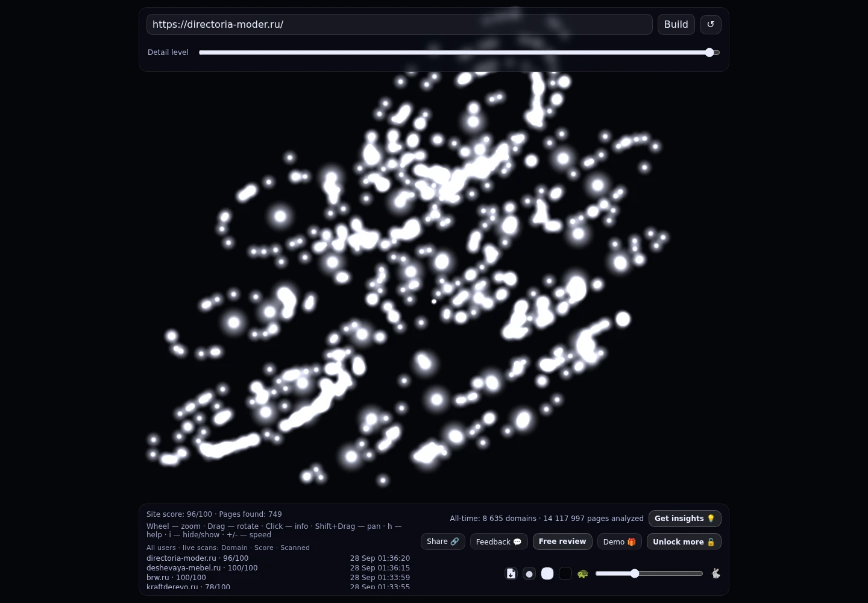
Task: Click the 28 Sep 01:33:59 timestamp
Action: [x=380, y=578]
